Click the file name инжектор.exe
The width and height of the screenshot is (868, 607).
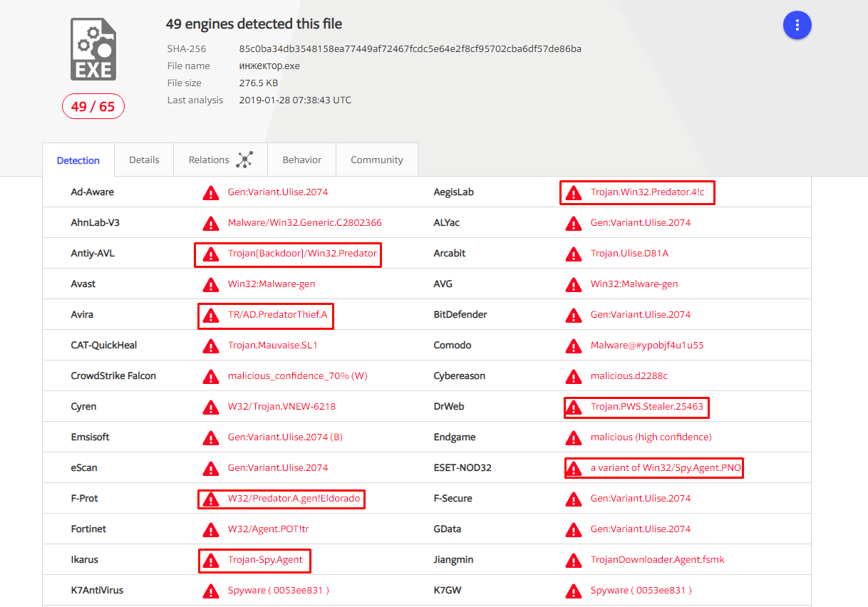pyautogui.click(x=269, y=66)
